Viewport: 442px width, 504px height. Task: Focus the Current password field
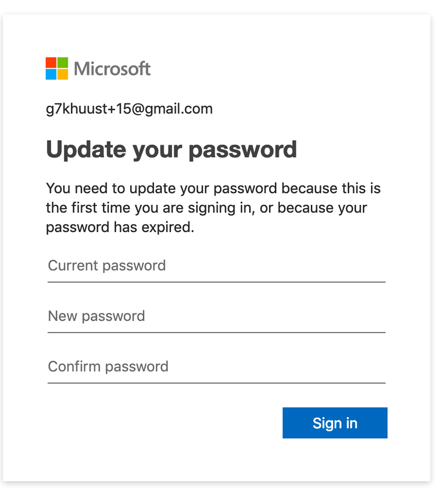tap(216, 266)
